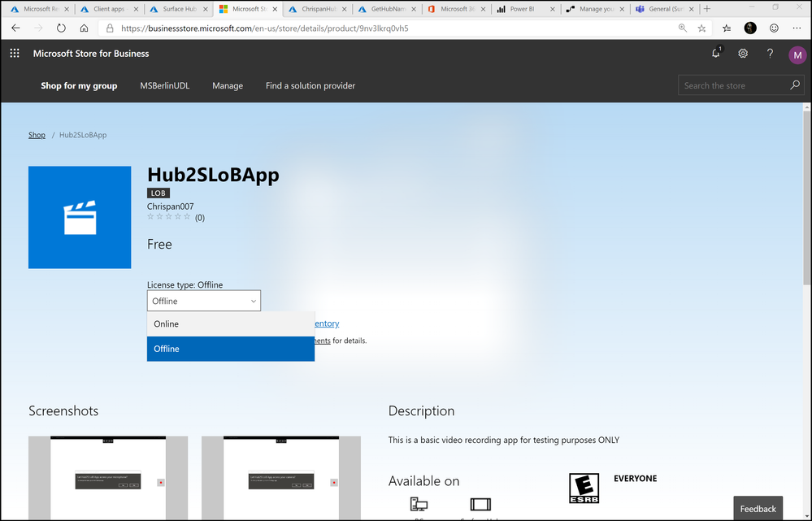812x521 pixels.
Task: Switch to the Power BI browser tab
Action: pos(526,9)
